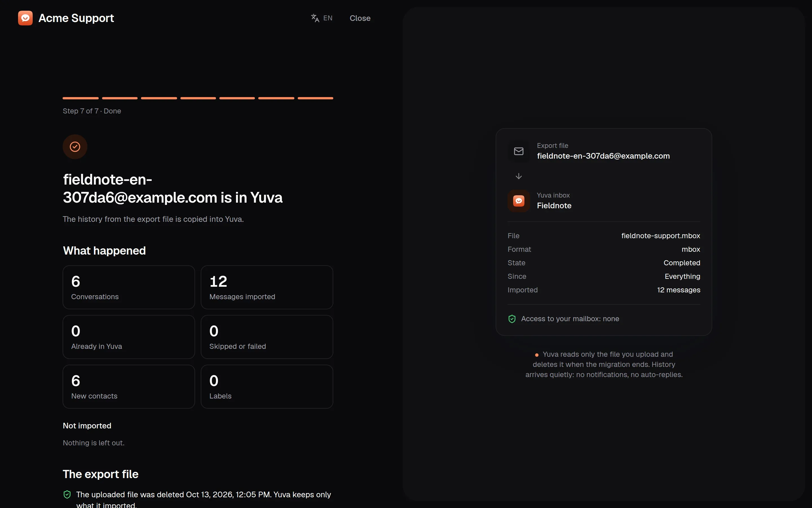Click the main heading fieldnote email is in Yuva

[x=173, y=189]
